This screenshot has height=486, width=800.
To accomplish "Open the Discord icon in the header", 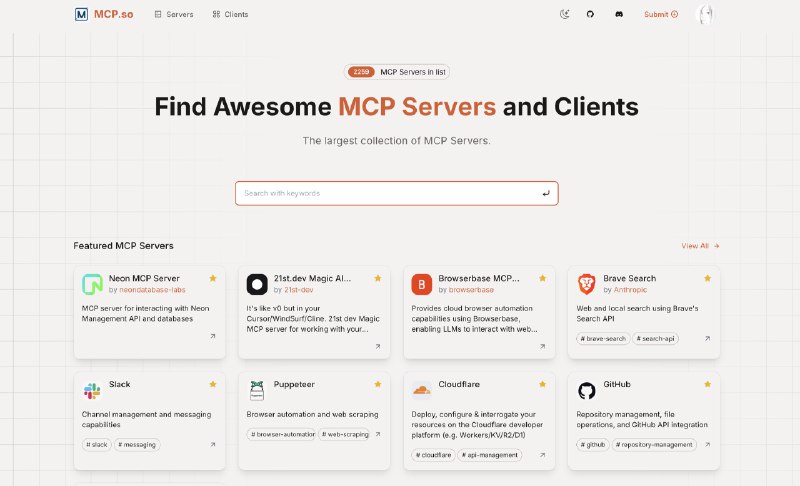I will 619,14.
